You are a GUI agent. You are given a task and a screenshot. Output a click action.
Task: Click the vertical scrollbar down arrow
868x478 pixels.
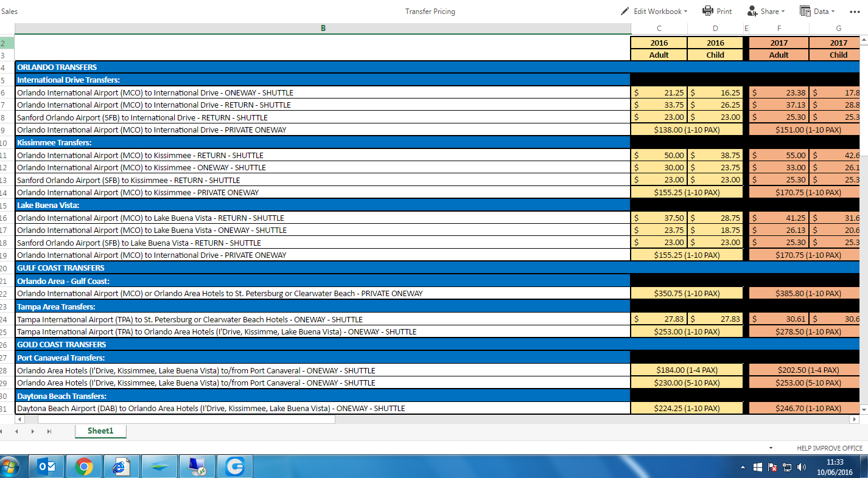864,410
